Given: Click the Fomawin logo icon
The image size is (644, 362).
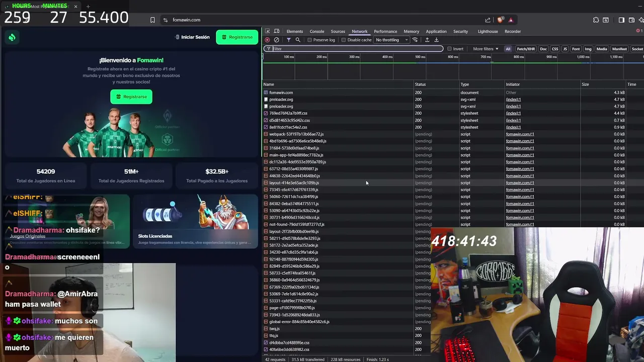Looking at the screenshot, I should pyautogui.click(x=12, y=37).
